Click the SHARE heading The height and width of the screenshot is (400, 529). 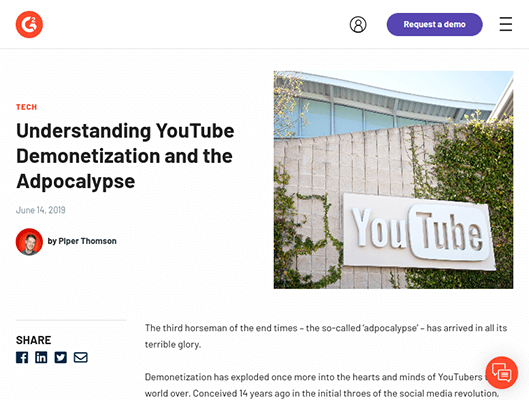(33, 340)
